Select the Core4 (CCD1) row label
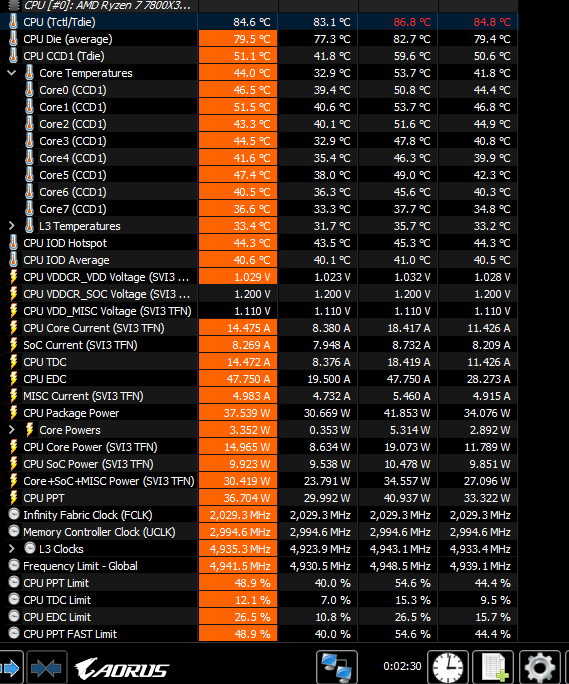 point(73,158)
